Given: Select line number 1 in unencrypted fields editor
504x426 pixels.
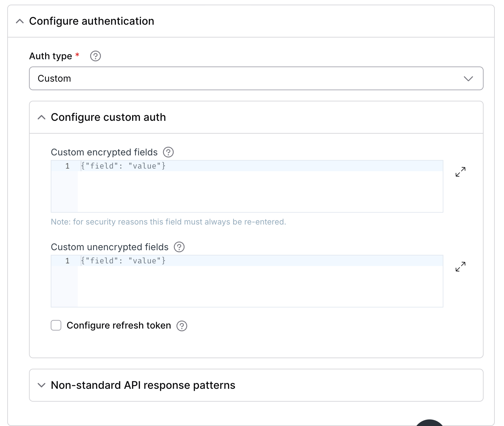Looking at the screenshot, I should [x=67, y=261].
